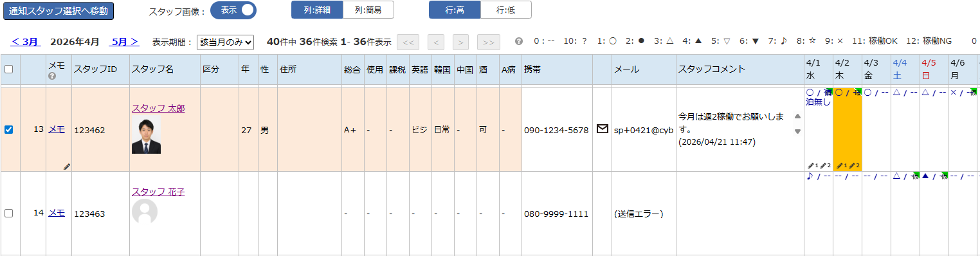Open the 表示期間 該当月のみ dropdown
Screen dimensions: 980x256
click(225, 42)
